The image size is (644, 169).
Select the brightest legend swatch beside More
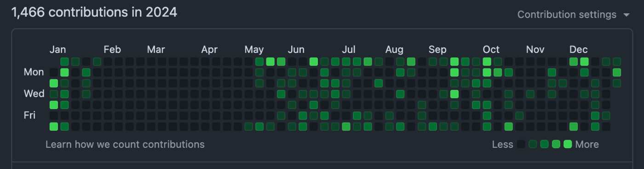click(568, 144)
